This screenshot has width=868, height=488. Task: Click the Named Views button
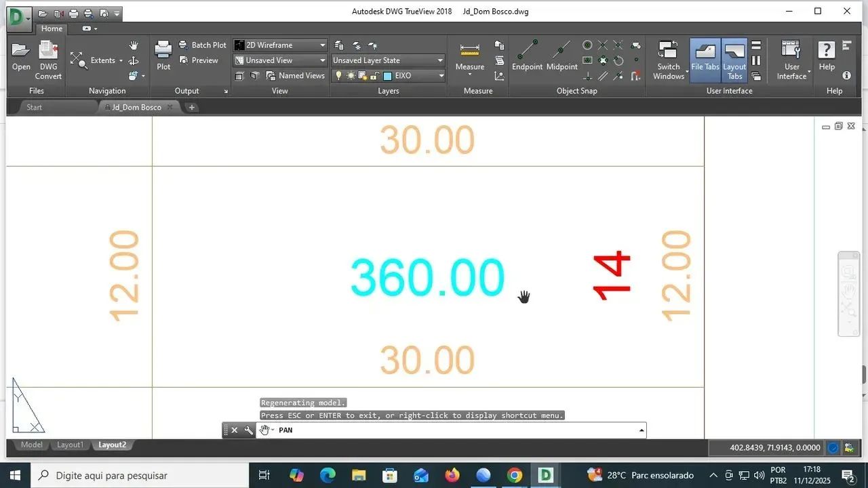coord(295,76)
